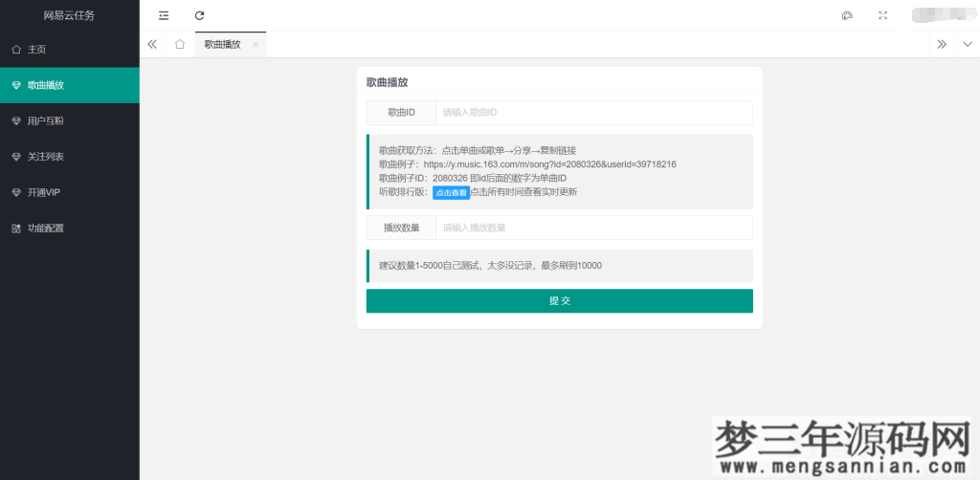Submit the form with 提交 button
The width and height of the screenshot is (980, 480).
point(559,301)
